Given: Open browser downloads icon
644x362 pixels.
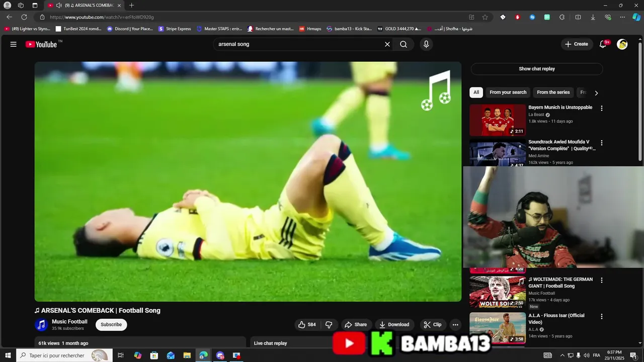Looking at the screenshot, I should 593,17.
